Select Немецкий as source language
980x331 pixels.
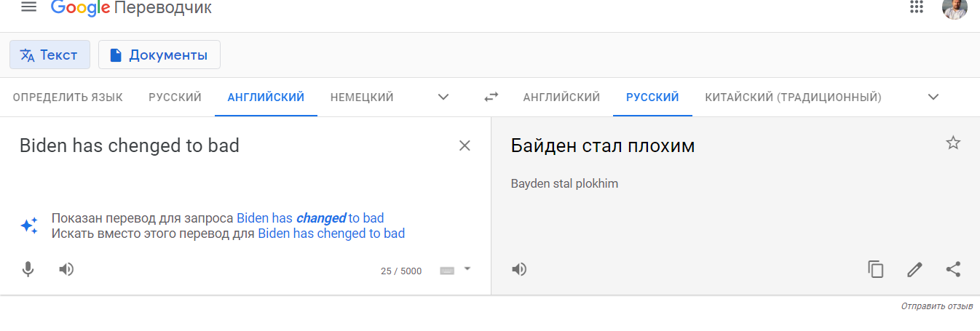pyautogui.click(x=362, y=97)
